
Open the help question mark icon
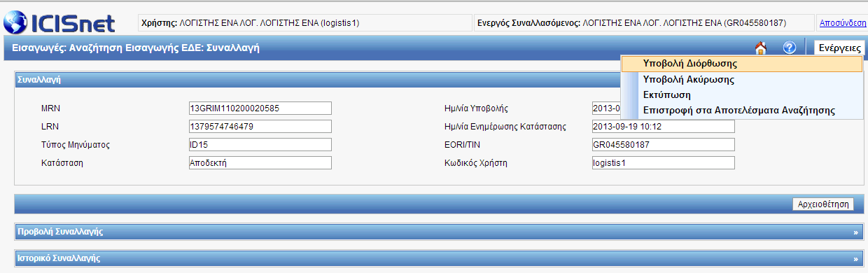pos(790,48)
